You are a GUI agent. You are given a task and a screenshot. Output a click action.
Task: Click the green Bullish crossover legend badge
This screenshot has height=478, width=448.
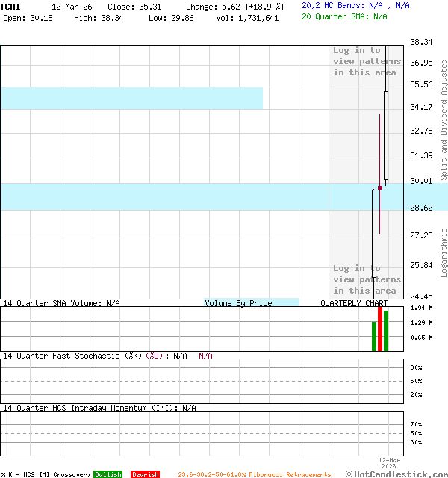tap(108, 474)
